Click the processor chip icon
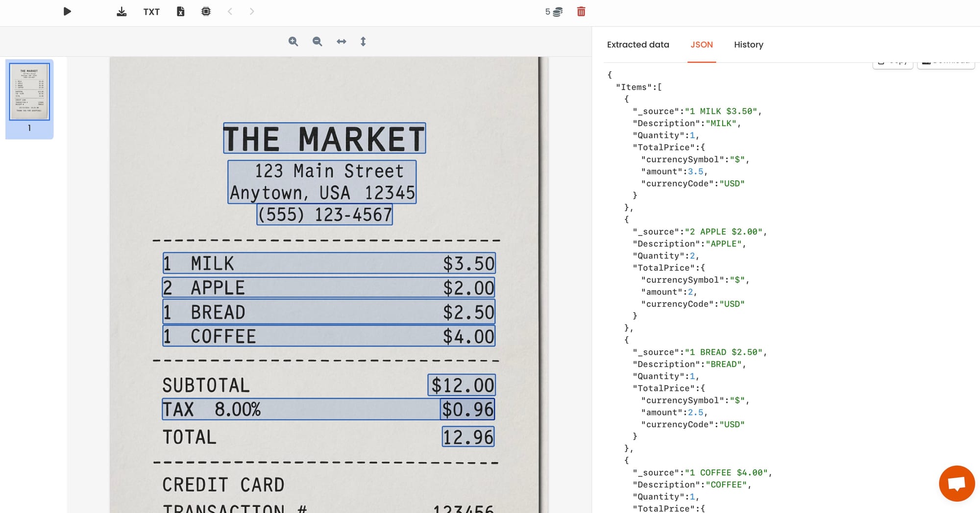 (x=206, y=12)
